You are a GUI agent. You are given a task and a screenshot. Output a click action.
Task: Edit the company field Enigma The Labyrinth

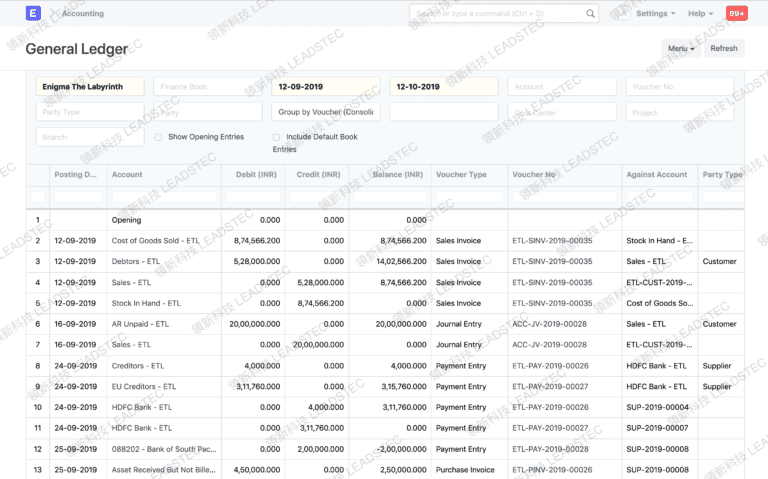[90, 87]
